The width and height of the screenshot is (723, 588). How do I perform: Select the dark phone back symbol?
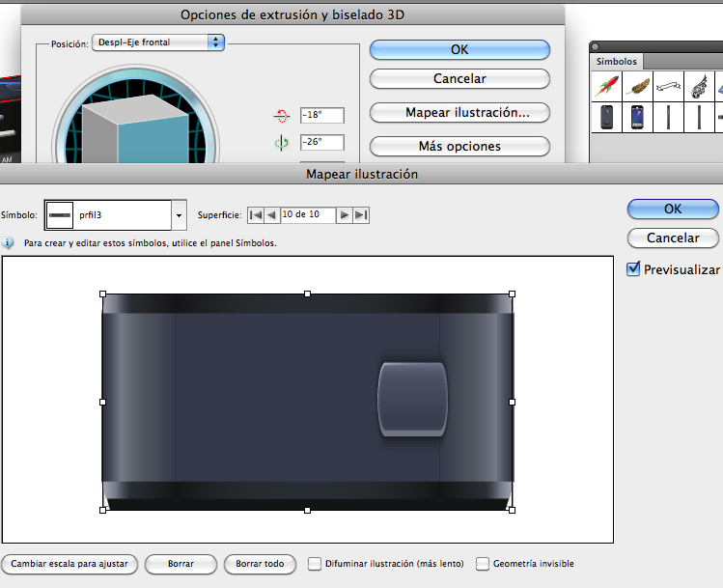(606, 117)
